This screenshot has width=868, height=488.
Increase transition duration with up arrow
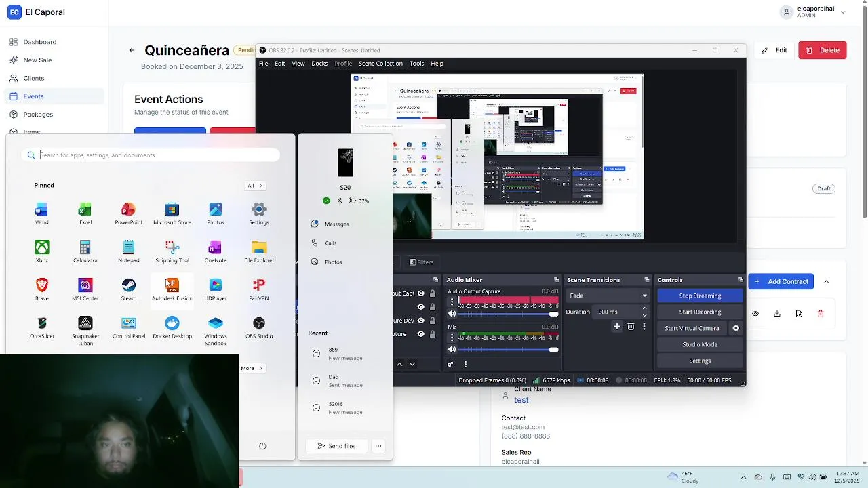[x=644, y=308]
